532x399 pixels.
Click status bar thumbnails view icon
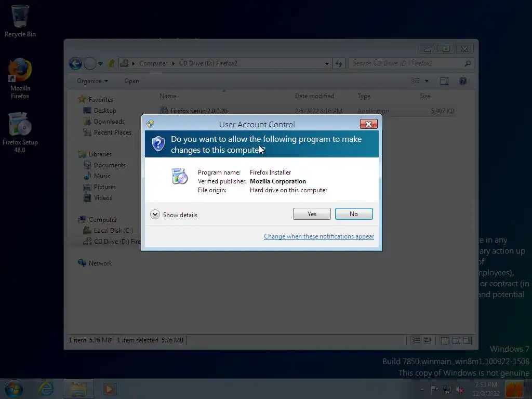(427, 340)
